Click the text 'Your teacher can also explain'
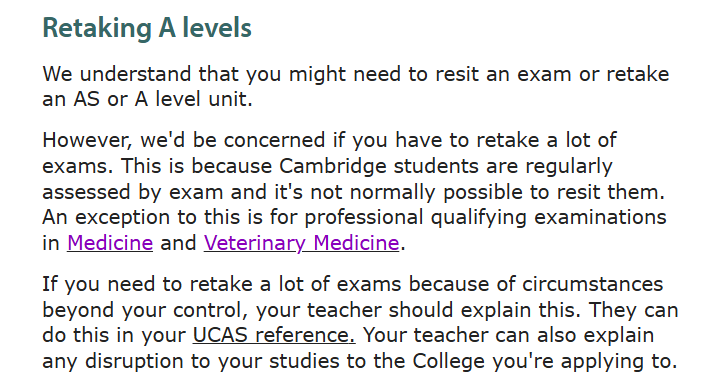 [508, 335]
